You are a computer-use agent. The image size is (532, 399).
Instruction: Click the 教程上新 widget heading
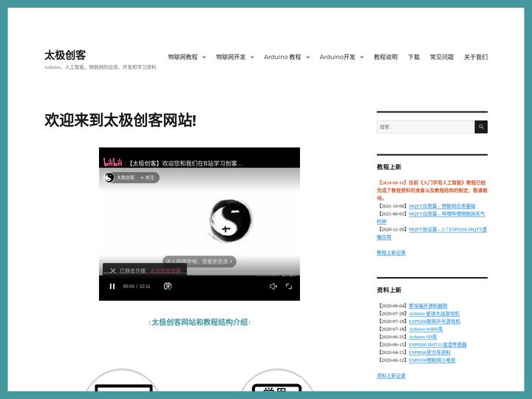click(389, 167)
